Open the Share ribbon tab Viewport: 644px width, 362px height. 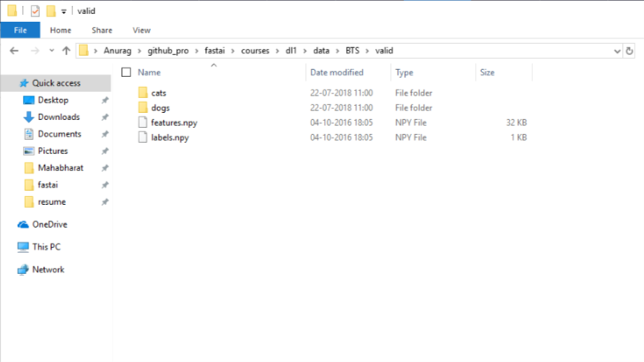point(101,30)
